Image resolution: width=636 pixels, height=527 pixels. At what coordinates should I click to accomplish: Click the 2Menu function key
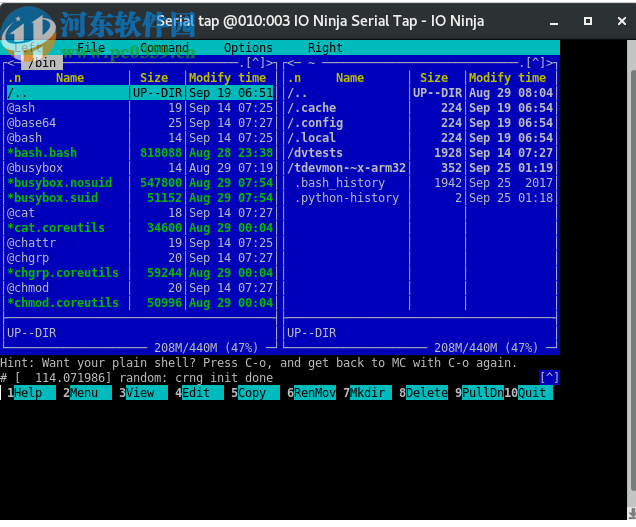click(x=87, y=393)
